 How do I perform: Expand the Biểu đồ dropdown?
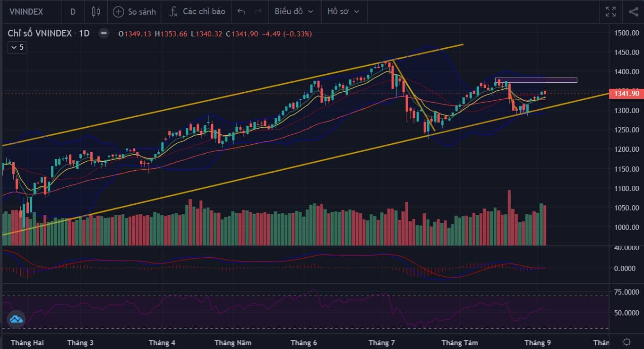294,11
